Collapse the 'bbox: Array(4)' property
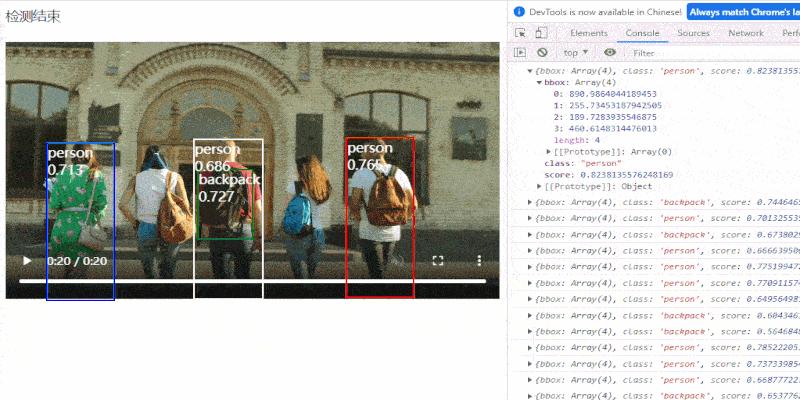This screenshot has height=400, width=800. click(x=539, y=83)
